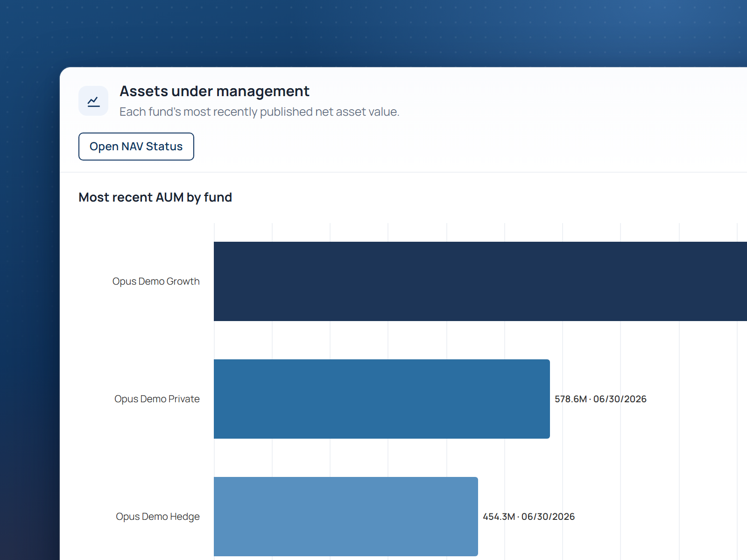This screenshot has width=747, height=560.
Task: Click the Most recent AUM by fund title
Action: (155, 197)
